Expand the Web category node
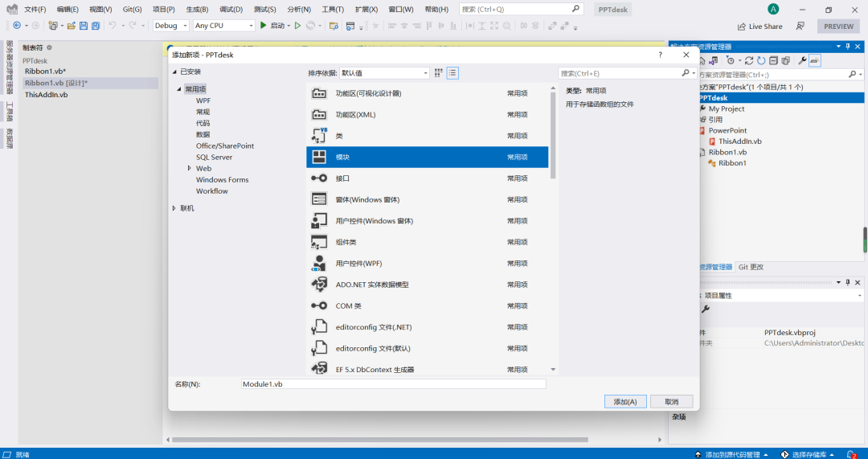The image size is (868, 459). 190,168
